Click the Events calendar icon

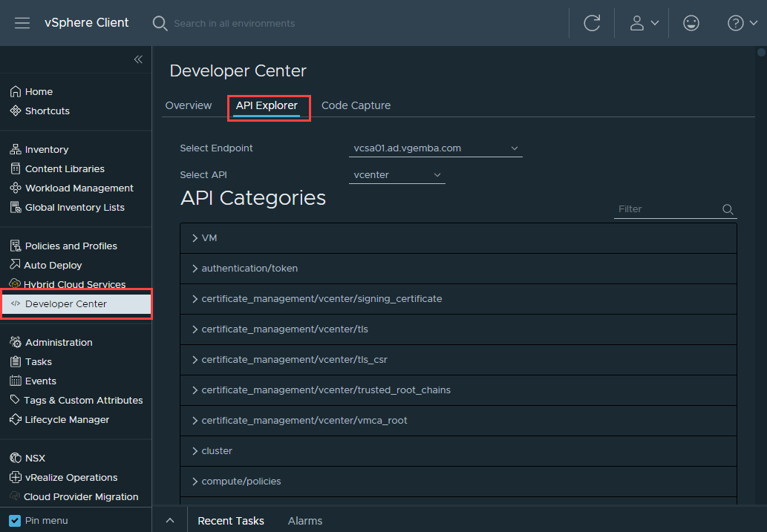click(x=16, y=381)
